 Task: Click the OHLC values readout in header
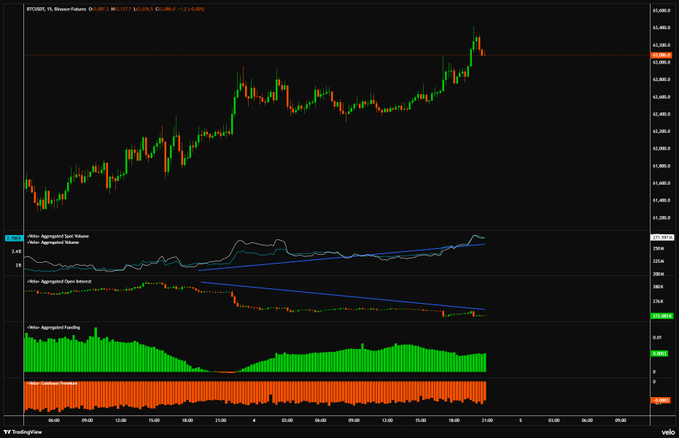point(147,9)
